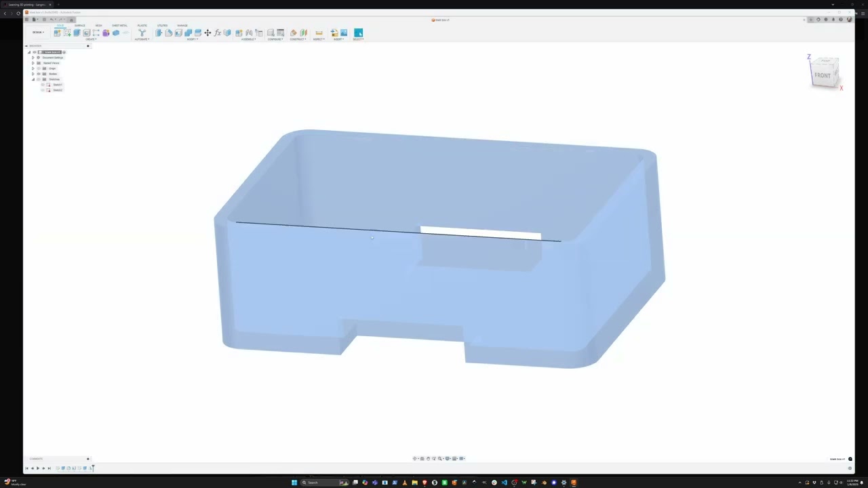
Task: Expand the Comments panel pin
Action: pyautogui.click(x=87, y=459)
